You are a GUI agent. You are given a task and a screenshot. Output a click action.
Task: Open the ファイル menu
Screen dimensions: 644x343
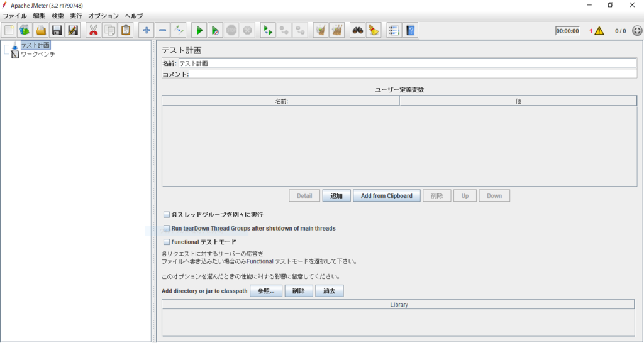tap(15, 16)
